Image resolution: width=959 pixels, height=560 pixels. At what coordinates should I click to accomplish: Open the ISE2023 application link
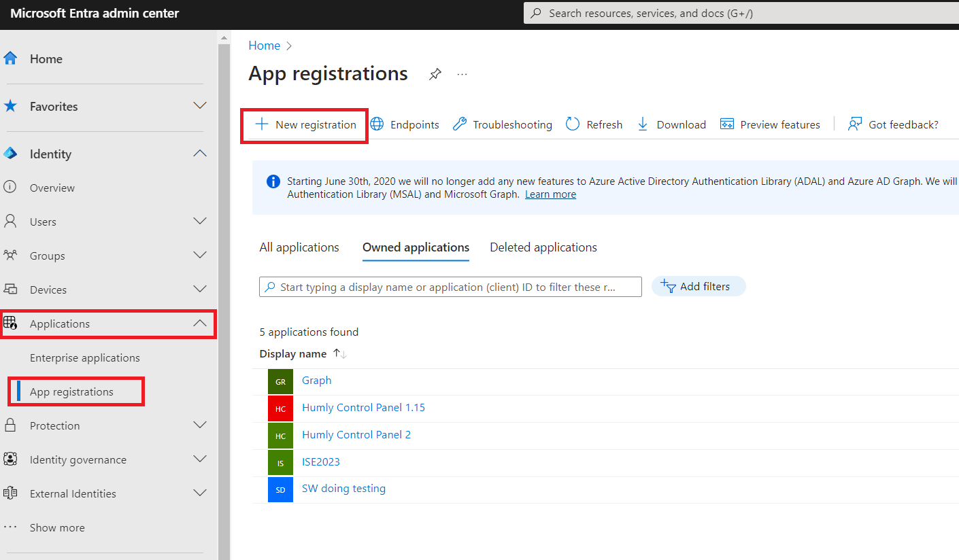[321, 462]
